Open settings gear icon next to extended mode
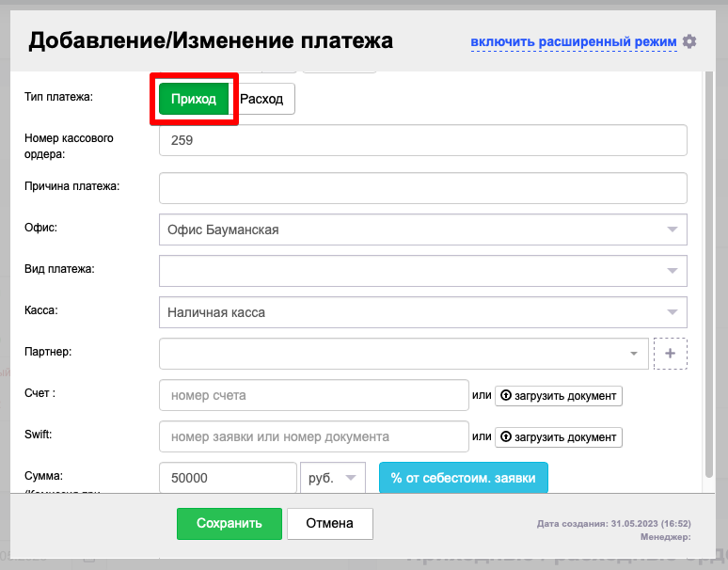The image size is (728, 570). pyautogui.click(x=689, y=41)
